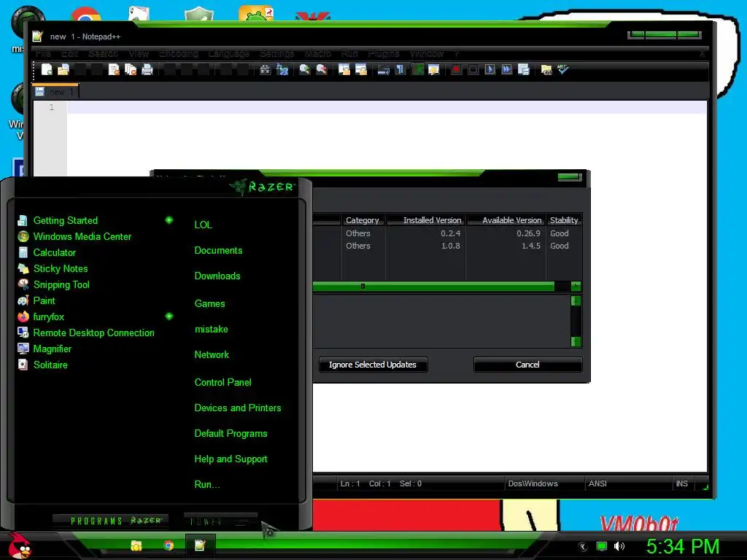This screenshot has width=747, height=560.
Task: Click the 5:34 PM taskbar clock
Action: (683, 546)
